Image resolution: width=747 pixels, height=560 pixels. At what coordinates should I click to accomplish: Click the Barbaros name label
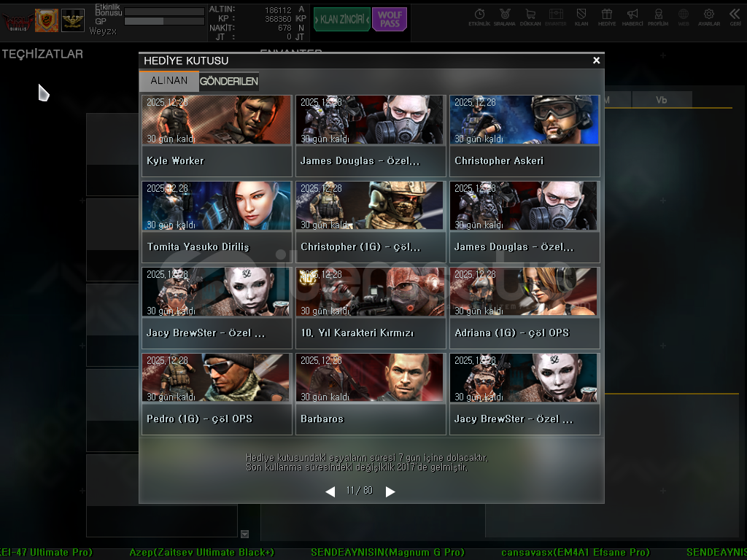[322, 419]
